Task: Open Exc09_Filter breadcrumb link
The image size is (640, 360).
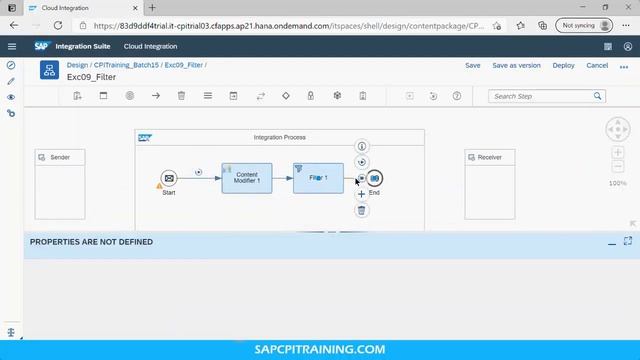Action: tap(184, 65)
